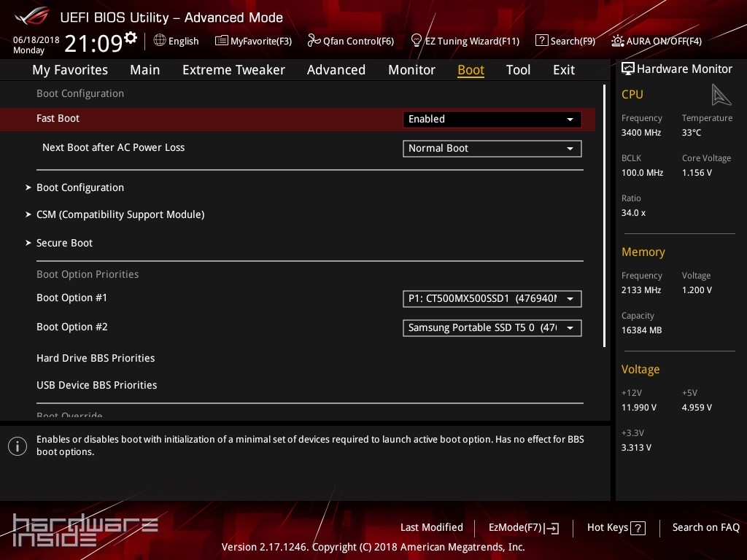747x560 pixels.
Task: Click the CPU Temperature 33°C value
Action: click(692, 133)
